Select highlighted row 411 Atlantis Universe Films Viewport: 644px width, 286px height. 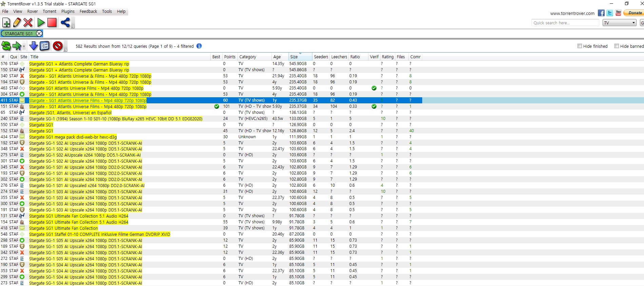click(211, 100)
